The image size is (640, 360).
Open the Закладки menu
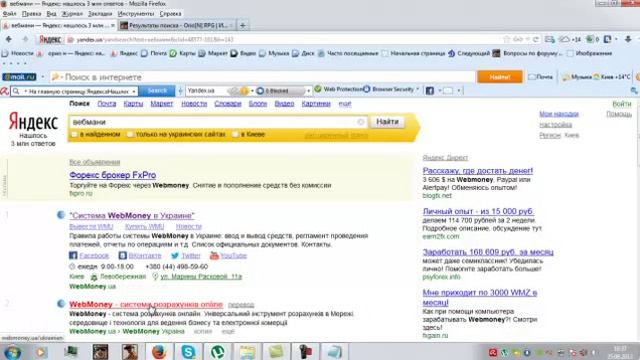[x=100, y=13]
